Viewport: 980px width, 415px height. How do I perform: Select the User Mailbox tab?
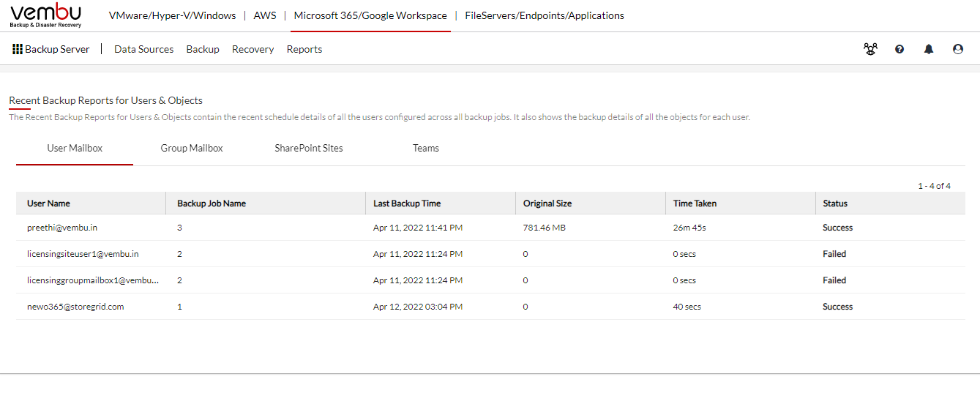tap(75, 148)
